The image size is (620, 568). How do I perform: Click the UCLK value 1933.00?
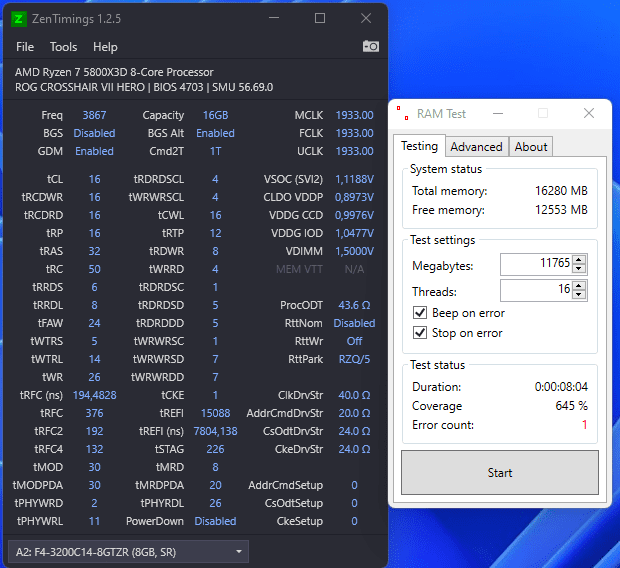(x=354, y=151)
